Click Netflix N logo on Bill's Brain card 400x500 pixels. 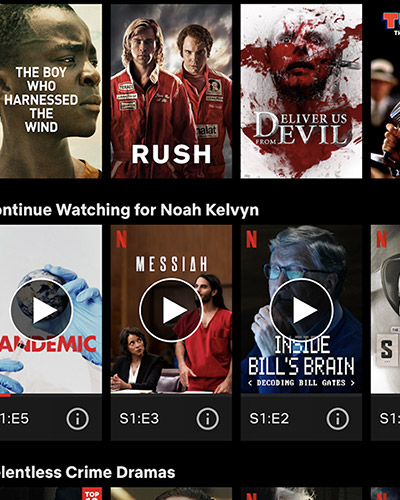click(x=251, y=239)
